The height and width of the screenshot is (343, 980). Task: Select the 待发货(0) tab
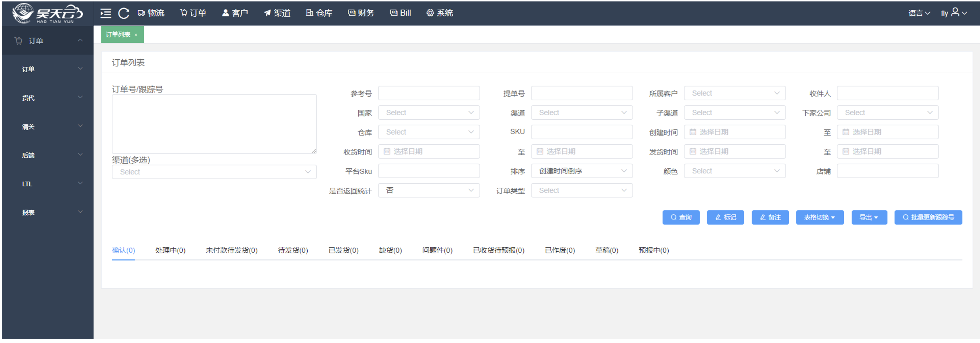tap(293, 250)
